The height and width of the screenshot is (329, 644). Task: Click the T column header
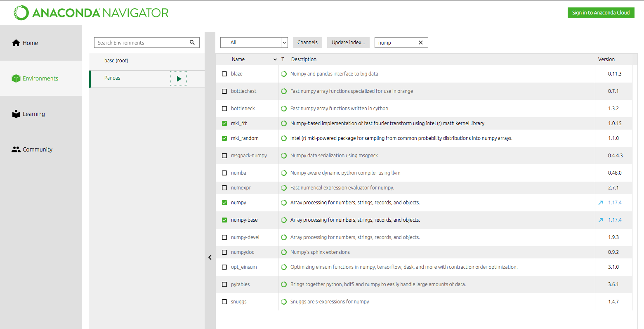283,59
